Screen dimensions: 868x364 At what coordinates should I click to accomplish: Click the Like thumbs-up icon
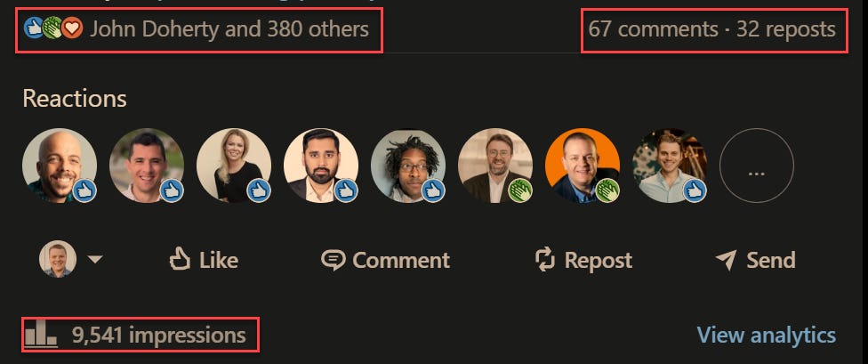point(180,259)
